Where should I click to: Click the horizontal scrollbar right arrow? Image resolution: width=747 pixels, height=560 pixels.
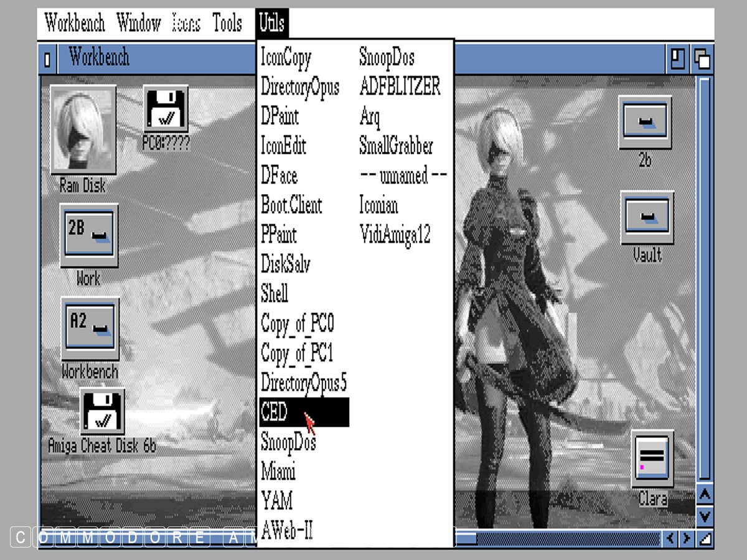686,538
